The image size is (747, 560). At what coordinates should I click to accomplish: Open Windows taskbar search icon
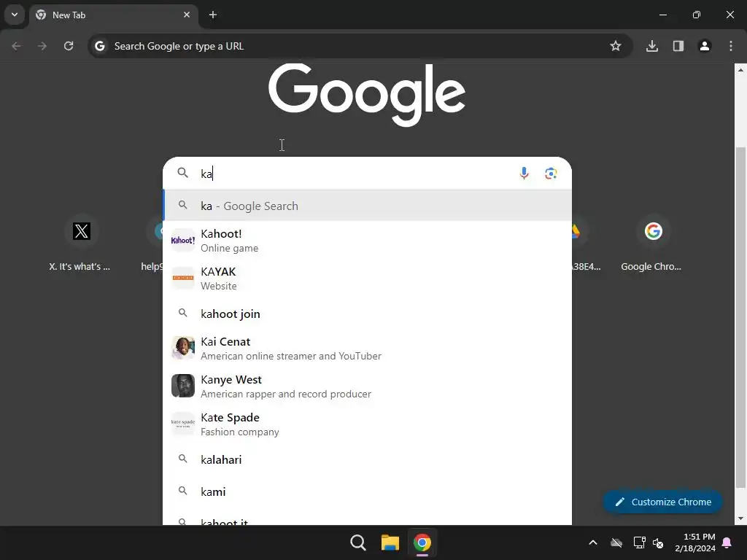click(x=357, y=542)
